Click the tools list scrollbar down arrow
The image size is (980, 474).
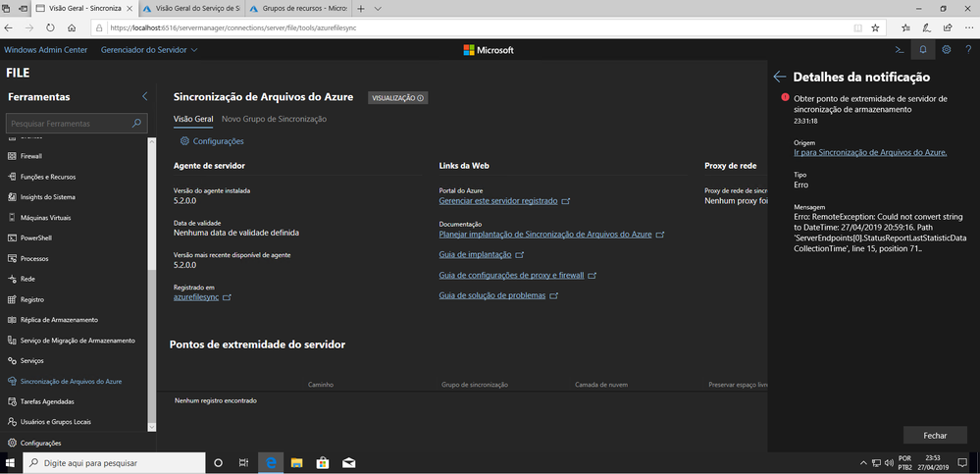pos(151,427)
